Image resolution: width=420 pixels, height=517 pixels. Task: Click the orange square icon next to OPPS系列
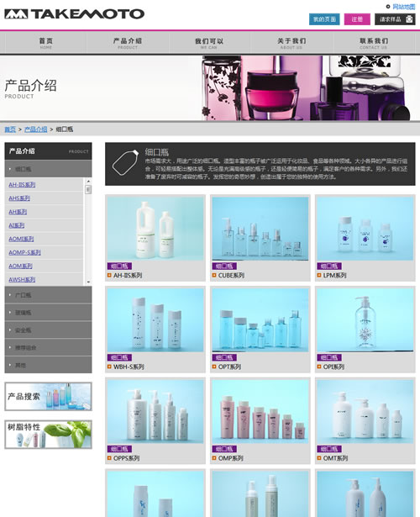(109, 458)
